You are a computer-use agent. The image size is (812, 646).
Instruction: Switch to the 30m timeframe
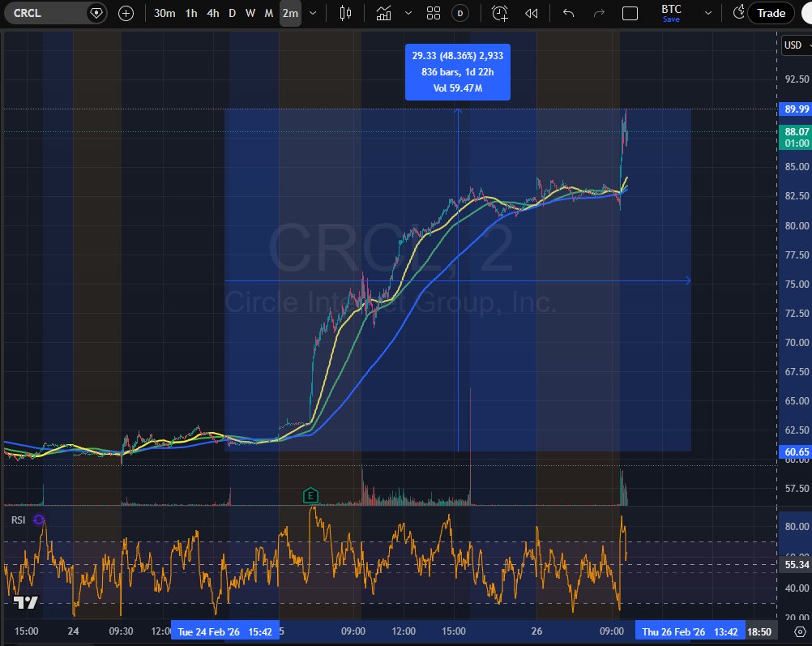pos(165,13)
